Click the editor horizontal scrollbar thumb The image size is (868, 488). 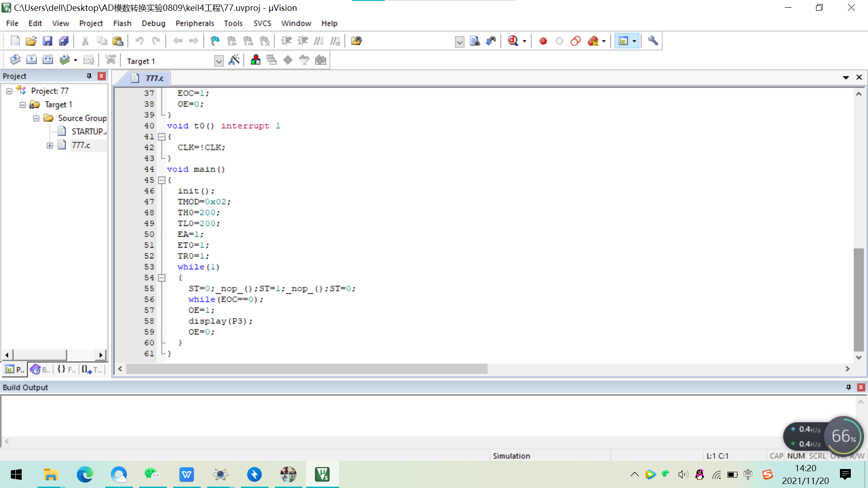pyautogui.click(x=307, y=369)
